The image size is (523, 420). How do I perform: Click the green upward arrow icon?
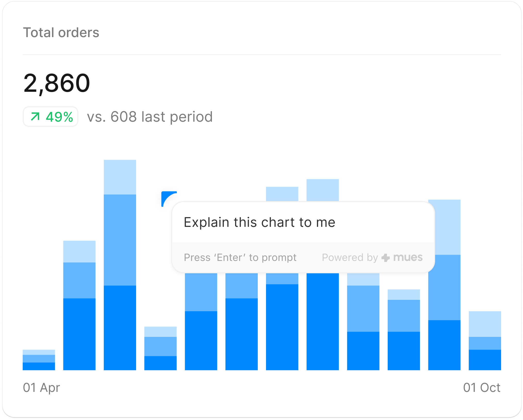(35, 117)
